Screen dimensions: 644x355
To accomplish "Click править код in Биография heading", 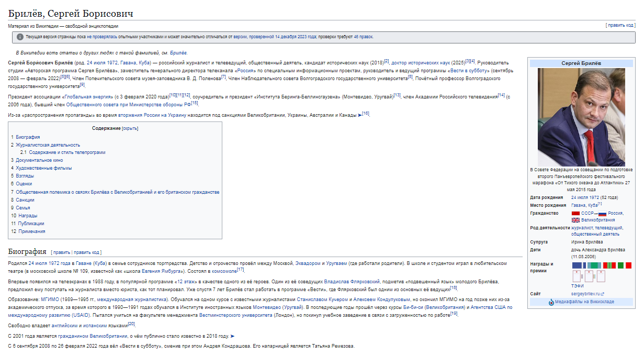I will (x=86, y=252).
